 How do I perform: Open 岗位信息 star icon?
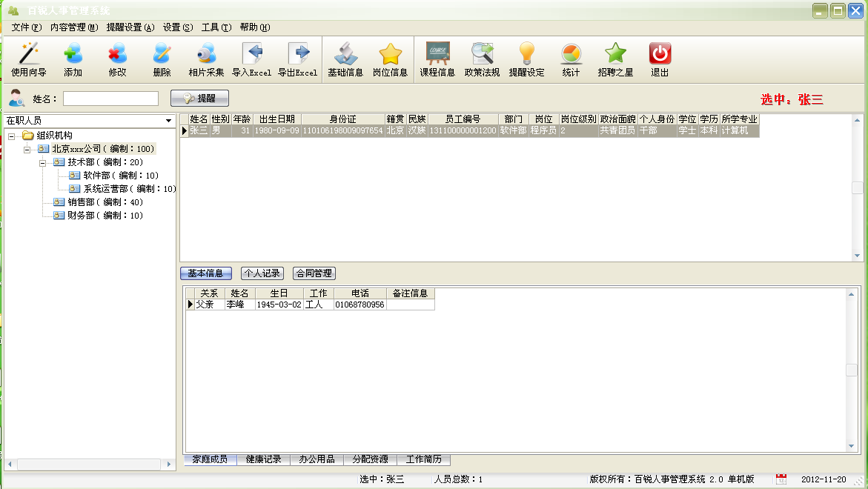[x=391, y=59]
